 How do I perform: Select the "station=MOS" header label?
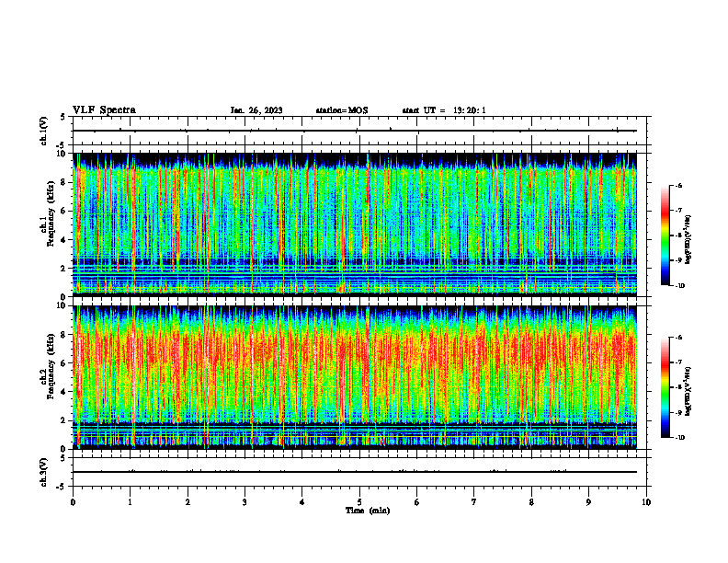342,110
